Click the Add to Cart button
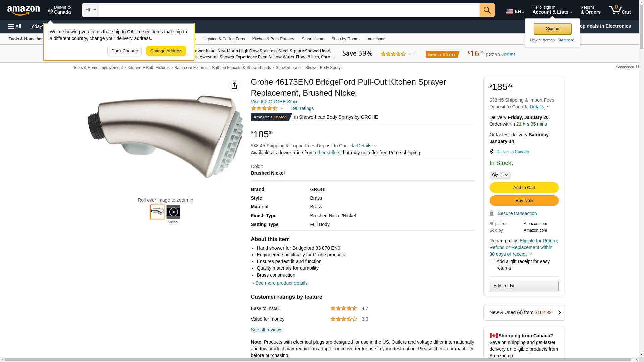 click(524, 187)
